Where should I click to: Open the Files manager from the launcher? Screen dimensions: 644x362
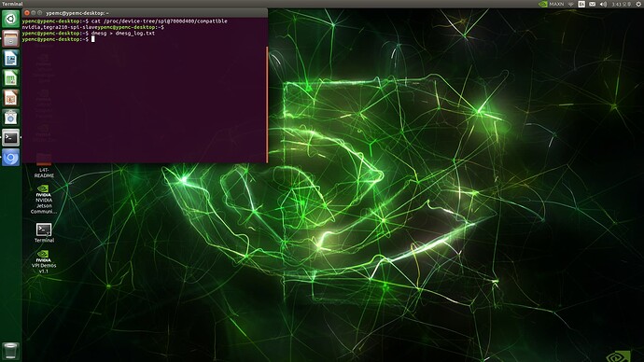[10, 38]
